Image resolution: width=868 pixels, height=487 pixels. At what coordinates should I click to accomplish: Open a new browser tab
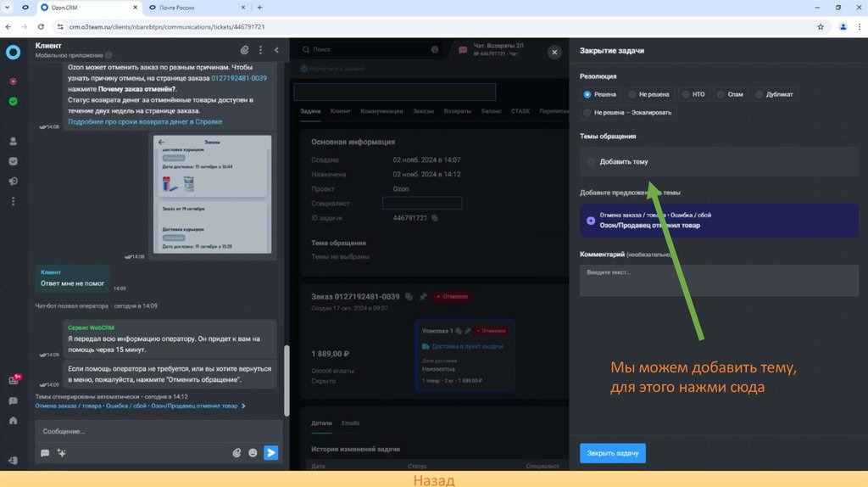coord(259,8)
